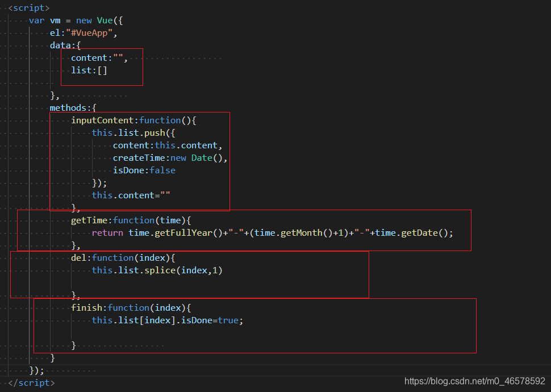Click the 'methods:{' line
The image size is (551, 392).
(x=73, y=107)
